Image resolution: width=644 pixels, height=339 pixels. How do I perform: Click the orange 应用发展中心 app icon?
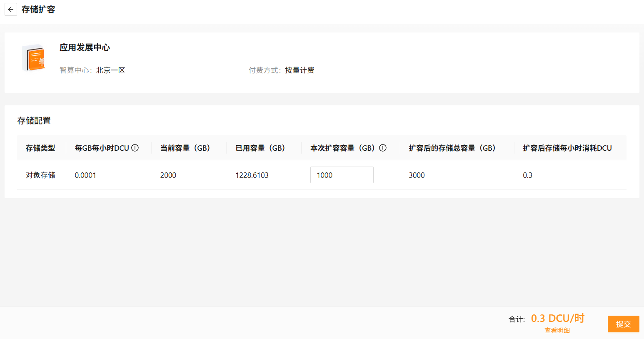[x=34, y=58]
